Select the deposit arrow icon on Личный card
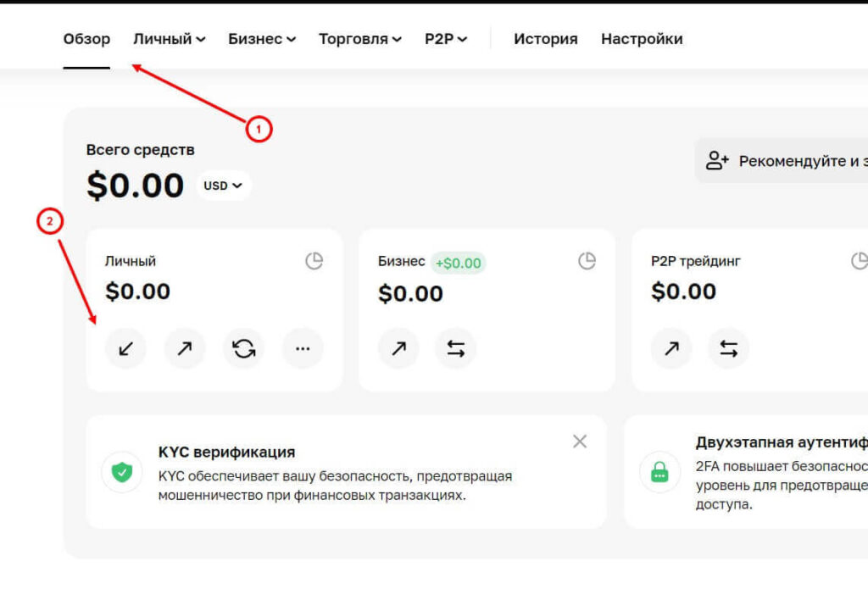868x594 pixels. pos(125,347)
